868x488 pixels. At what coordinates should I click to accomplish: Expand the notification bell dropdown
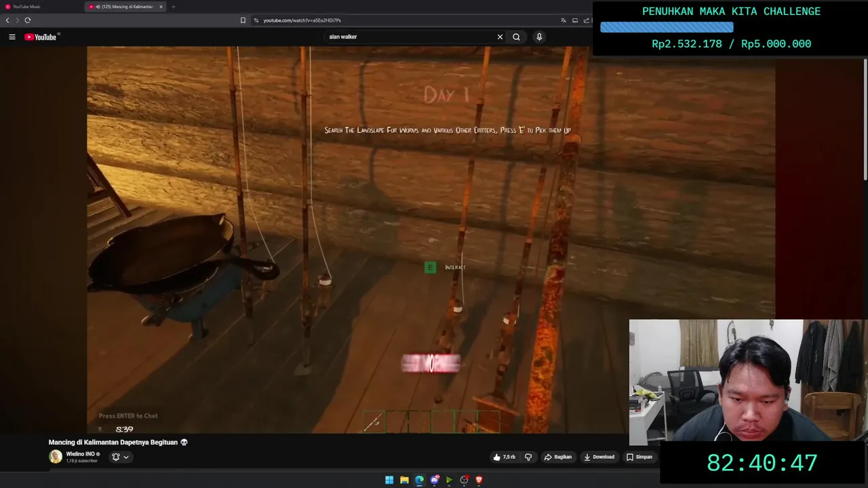[x=120, y=457]
